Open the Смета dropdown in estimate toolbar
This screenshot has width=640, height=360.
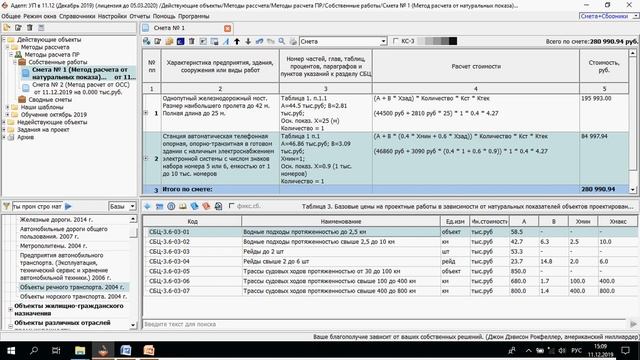(383, 41)
